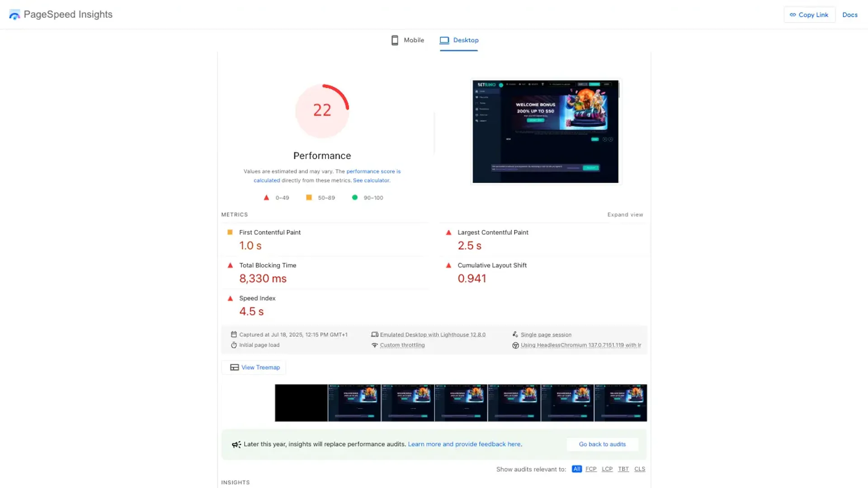Click the final page screenshot thumbnail
Image resolution: width=868 pixels, height=488 pixels.
pyautogui.click(x=546, y=131)
